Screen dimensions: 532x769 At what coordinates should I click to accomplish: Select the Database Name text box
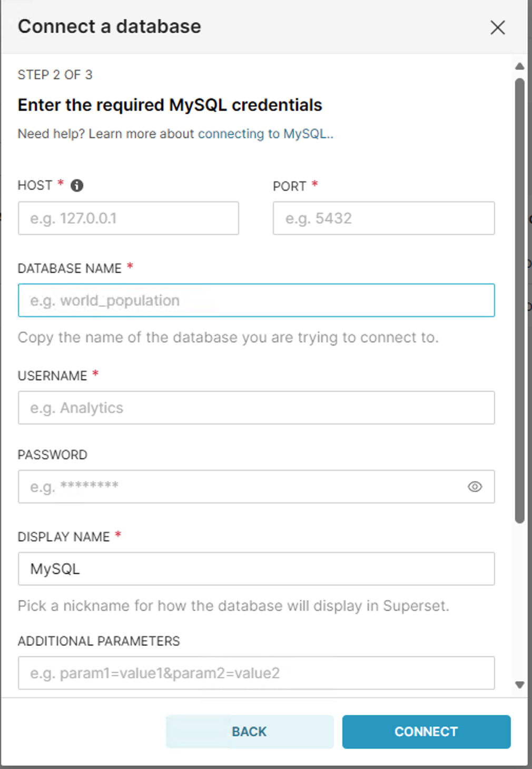[256, 300]
